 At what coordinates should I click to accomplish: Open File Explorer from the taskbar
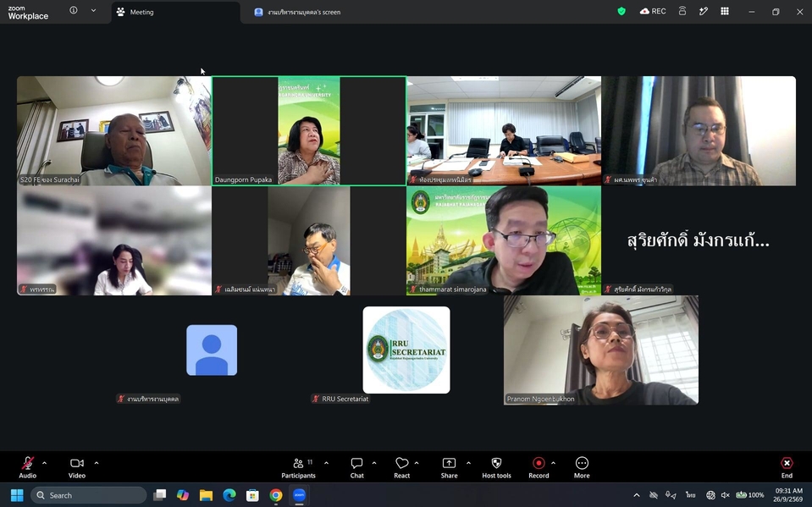coord(206,496)
